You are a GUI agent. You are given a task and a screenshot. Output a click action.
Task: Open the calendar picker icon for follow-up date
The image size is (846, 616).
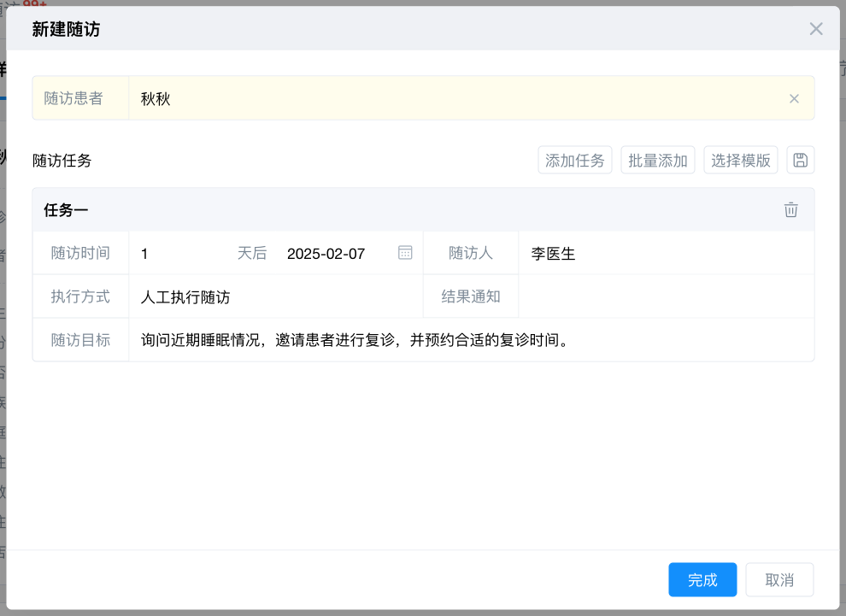pos(405,253)
